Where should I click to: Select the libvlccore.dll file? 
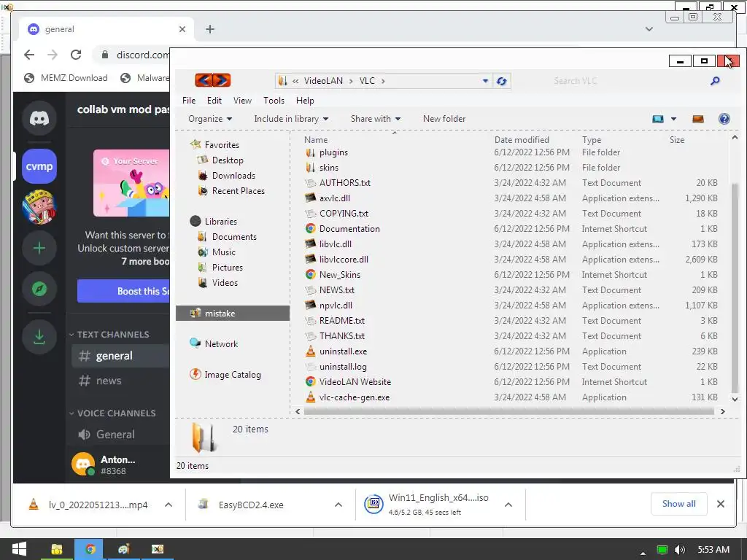(x=344, y=260)
